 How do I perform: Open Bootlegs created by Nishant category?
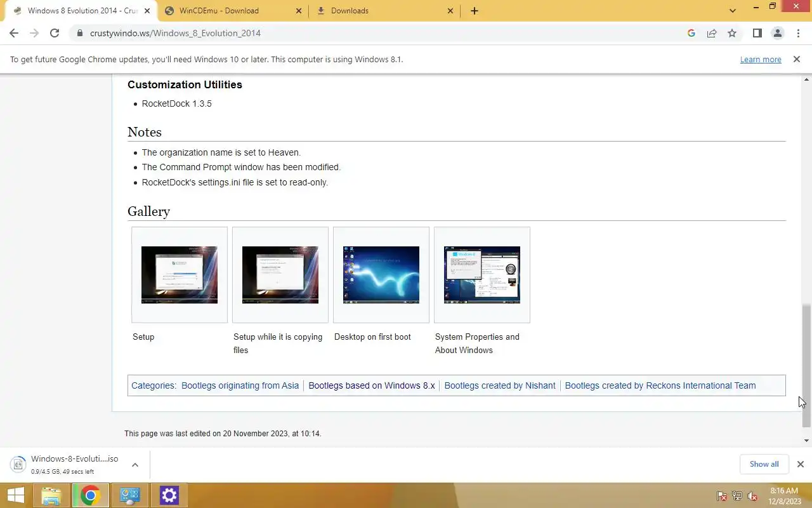(500, 385)
